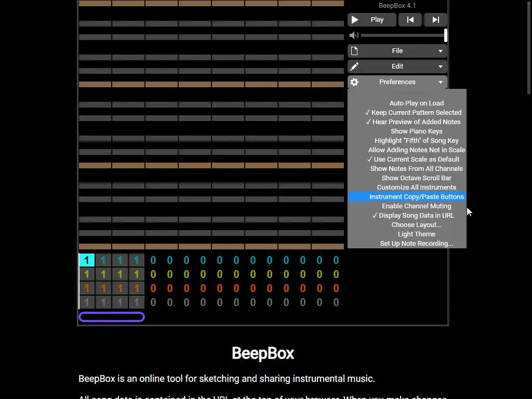Click the Preferences dropdown arrow

point(441,83)
